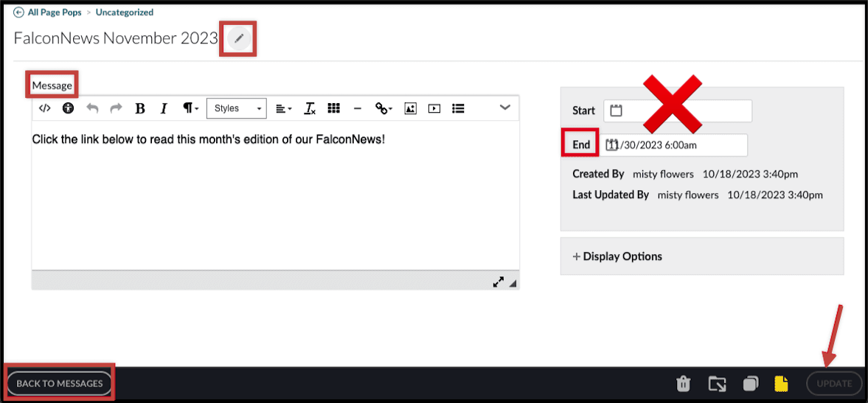Viewport: 868px width, 403px height.
Task: Open the insert link menu
Action: point(383,109)
